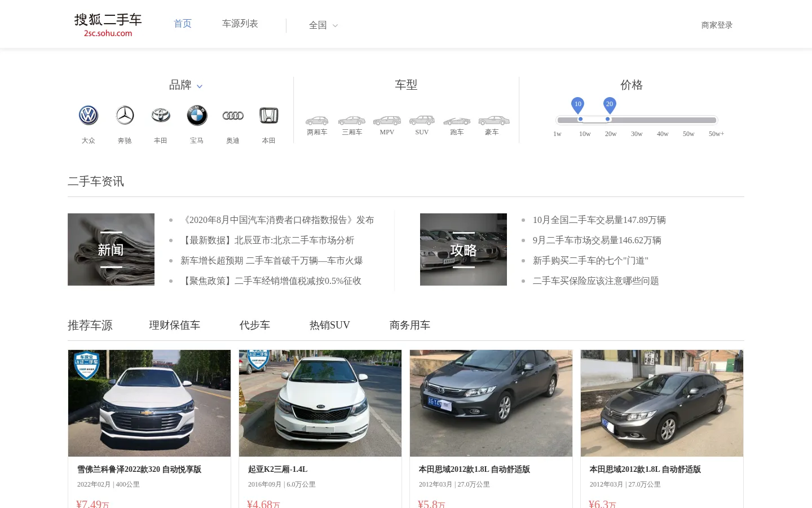Open 二手车买保险应该注意哪些问题 article

596,281
